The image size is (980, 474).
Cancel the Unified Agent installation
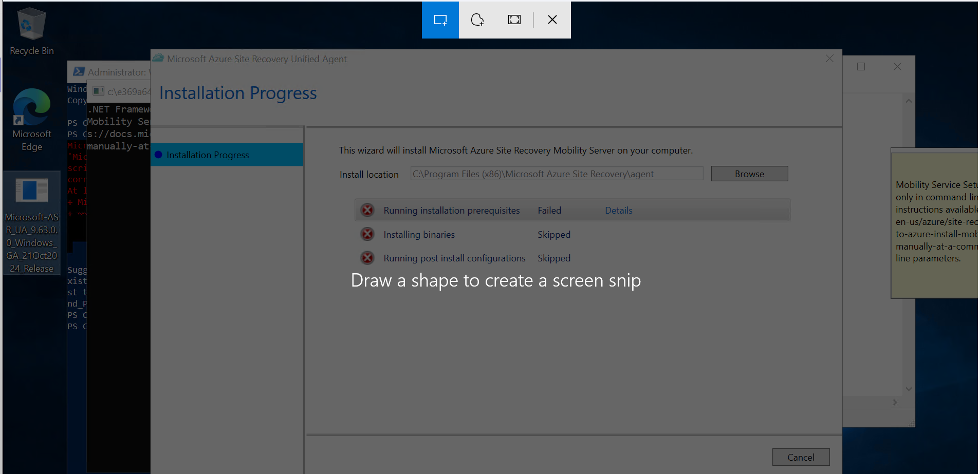pos(801,457)
